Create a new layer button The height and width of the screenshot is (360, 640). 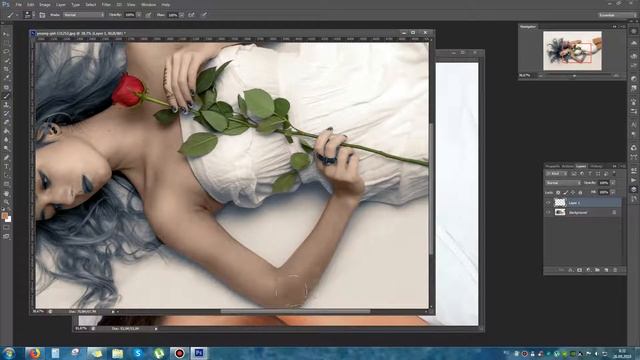click(606, 270)
